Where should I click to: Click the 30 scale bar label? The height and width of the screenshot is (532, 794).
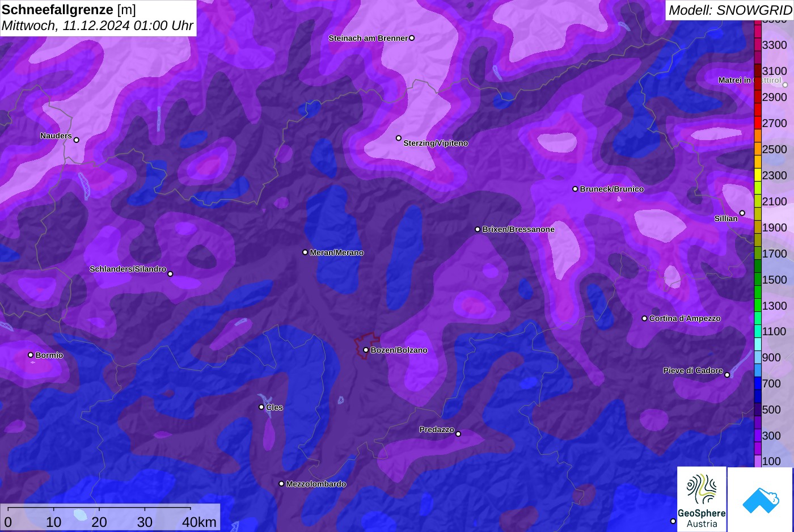coord(145,522)
